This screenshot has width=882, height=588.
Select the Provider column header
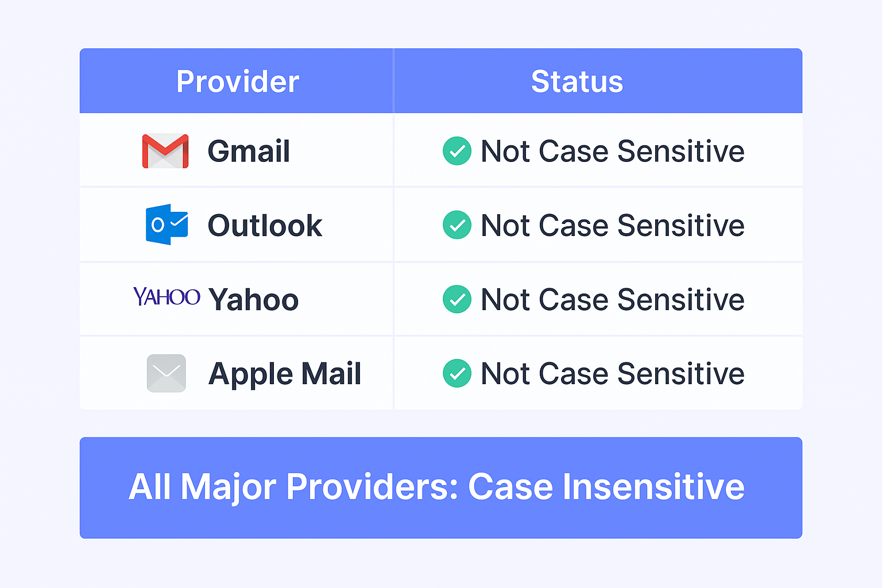coord(237,82)
